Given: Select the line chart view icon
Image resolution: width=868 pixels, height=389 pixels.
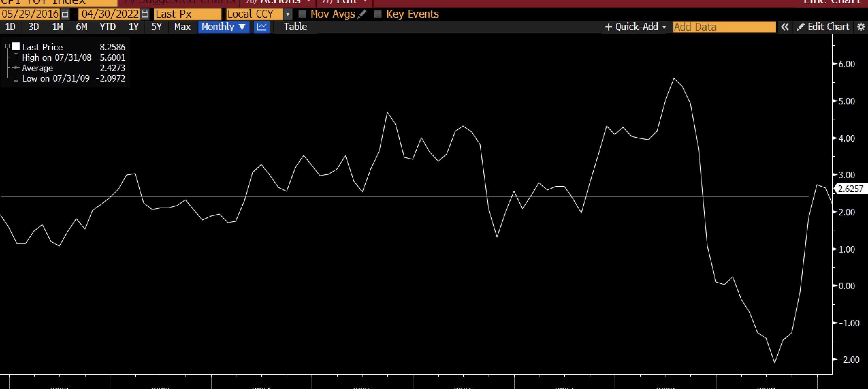Looking at the screenshot, I should click(x=262, y=27).
